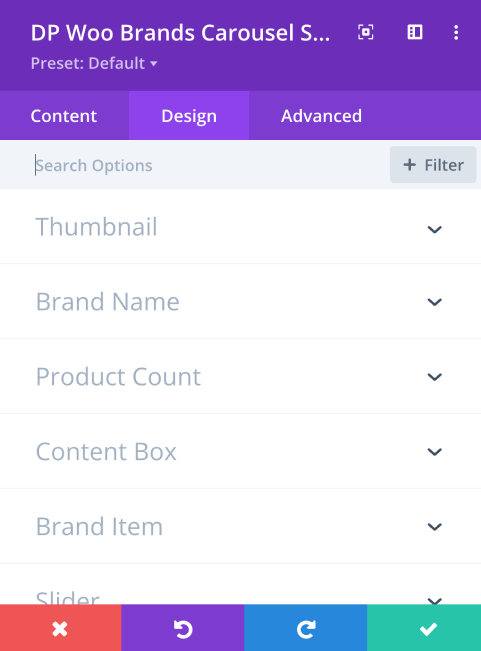Discard changes with the red X button

61,629
